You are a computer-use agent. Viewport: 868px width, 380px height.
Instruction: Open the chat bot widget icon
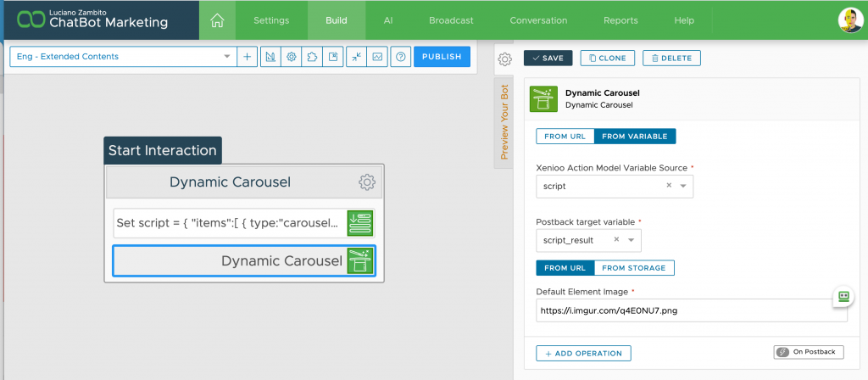(x=843, y=296)
